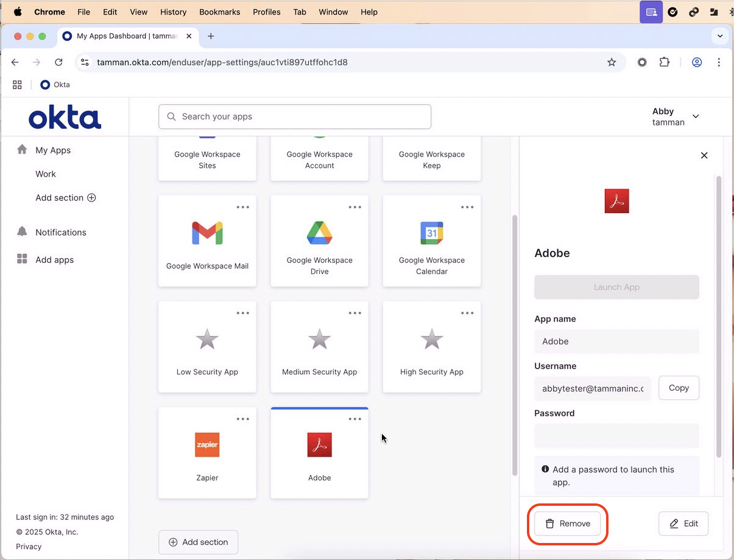
Task: Open the History menu
Action: tap(174, 12)
